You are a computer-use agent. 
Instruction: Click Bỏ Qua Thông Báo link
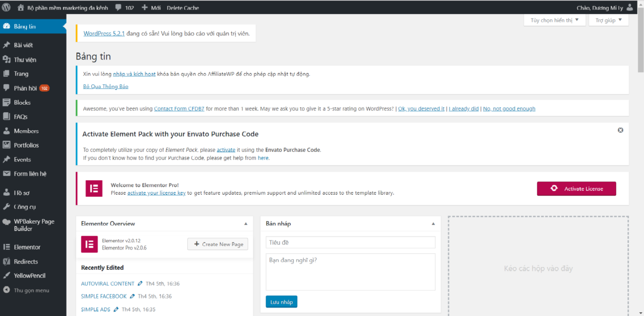point(106,86)
